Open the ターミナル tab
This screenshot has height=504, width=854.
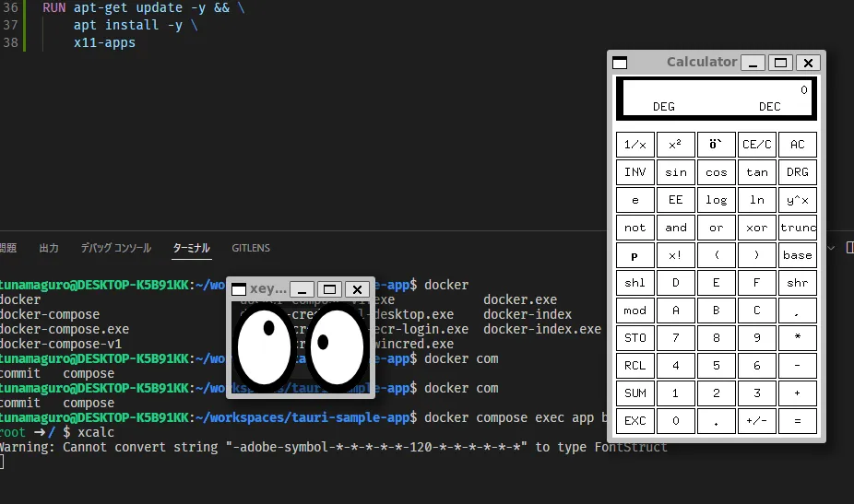pyautogui.click(x=191, y=248)
